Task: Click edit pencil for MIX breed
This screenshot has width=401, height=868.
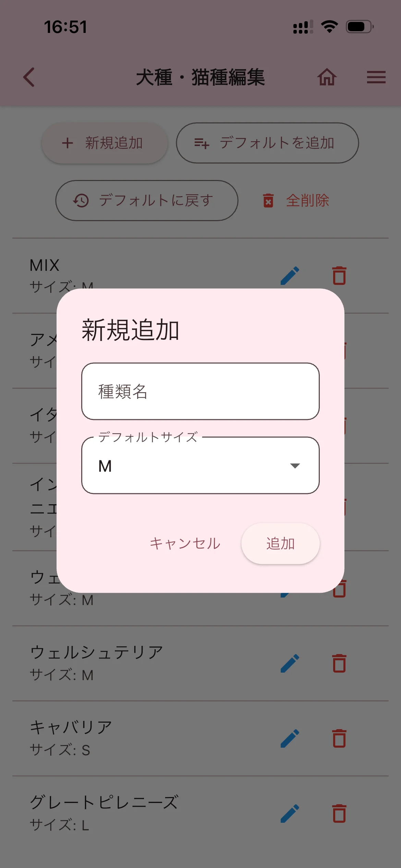Action: pos(290,276)
